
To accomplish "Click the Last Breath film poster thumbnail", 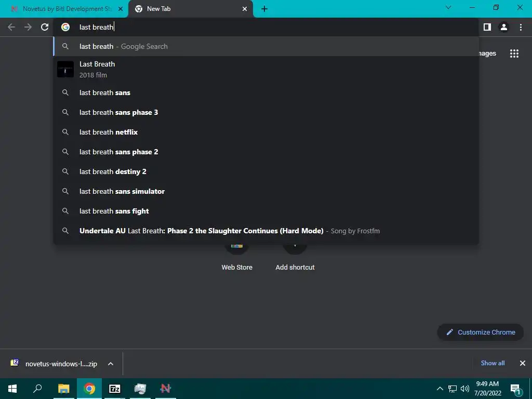I will coord(65,69).
